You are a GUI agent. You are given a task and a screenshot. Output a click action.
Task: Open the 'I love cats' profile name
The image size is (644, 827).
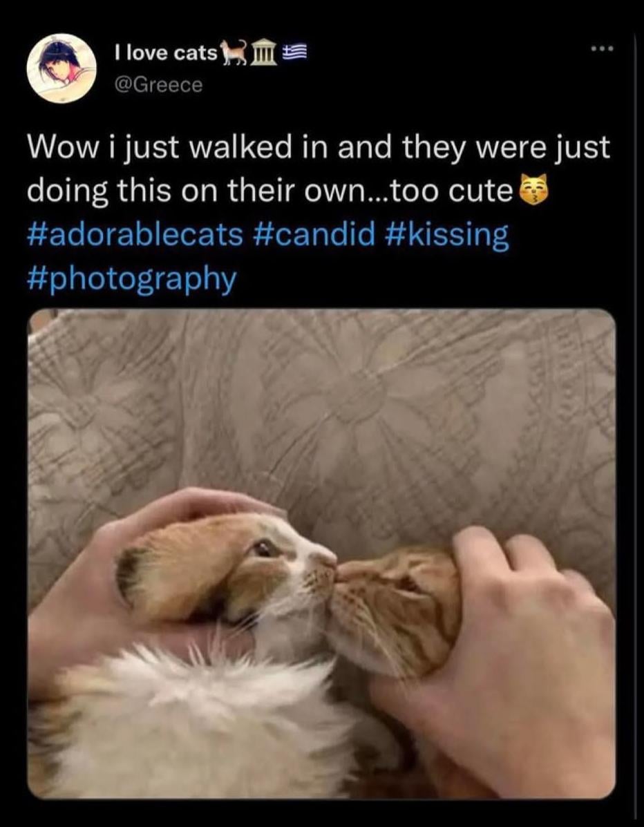(x=166, y=53)
